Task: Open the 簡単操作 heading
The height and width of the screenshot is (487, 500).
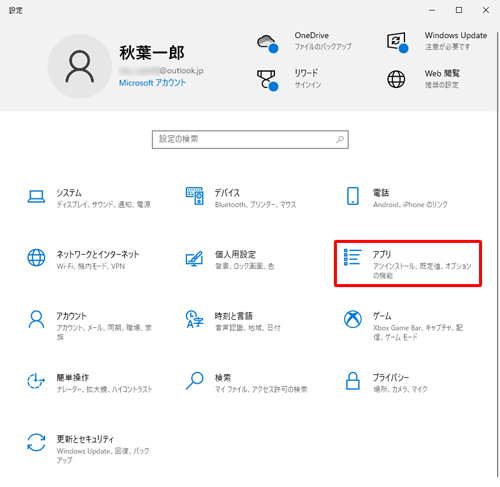Action: pos(73,378)
